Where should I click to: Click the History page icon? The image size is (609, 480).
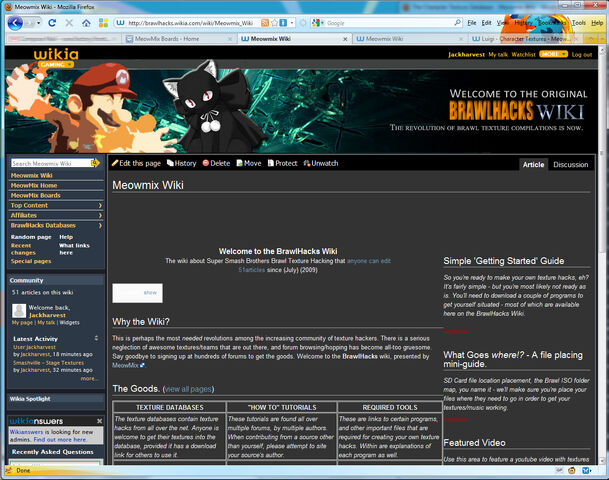click(x=170, y=163)
